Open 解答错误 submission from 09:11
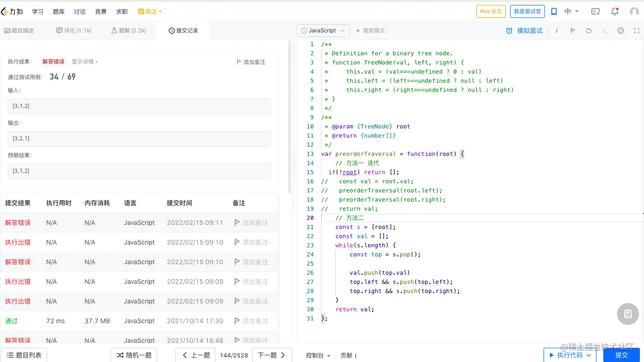The image size is (644, 362). tap(18, 223)
